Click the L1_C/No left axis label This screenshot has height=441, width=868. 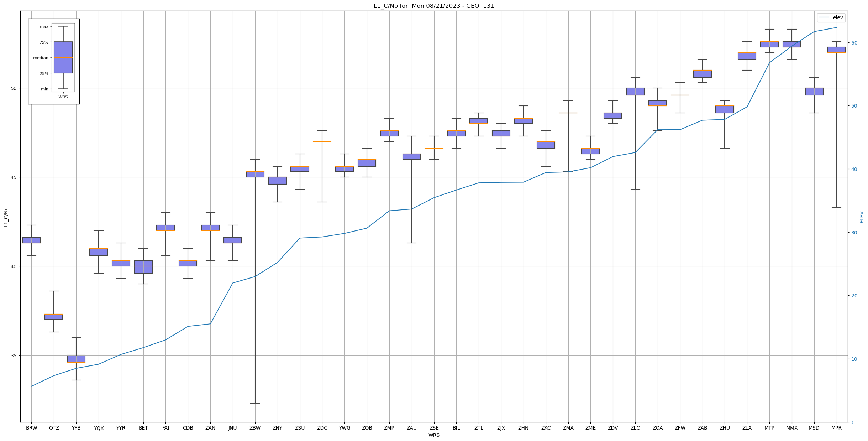coord(6,217)
